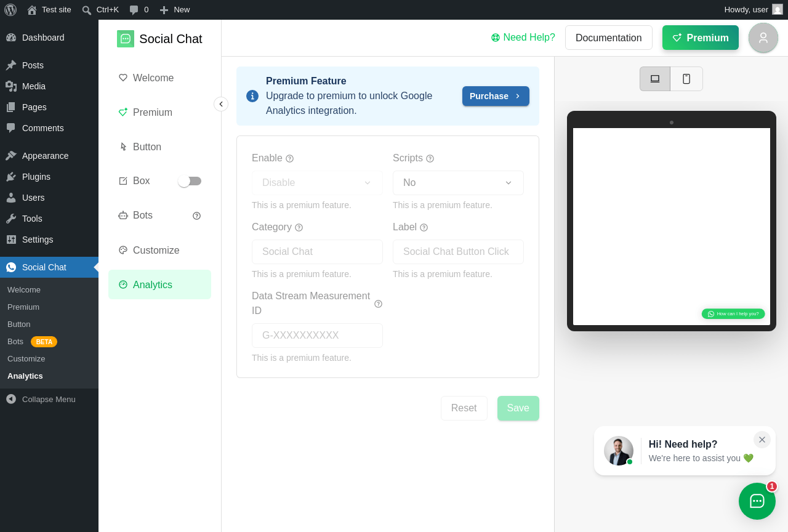788x532 pixels.
Task: Open the Settings menu
Action: point(49,240)
